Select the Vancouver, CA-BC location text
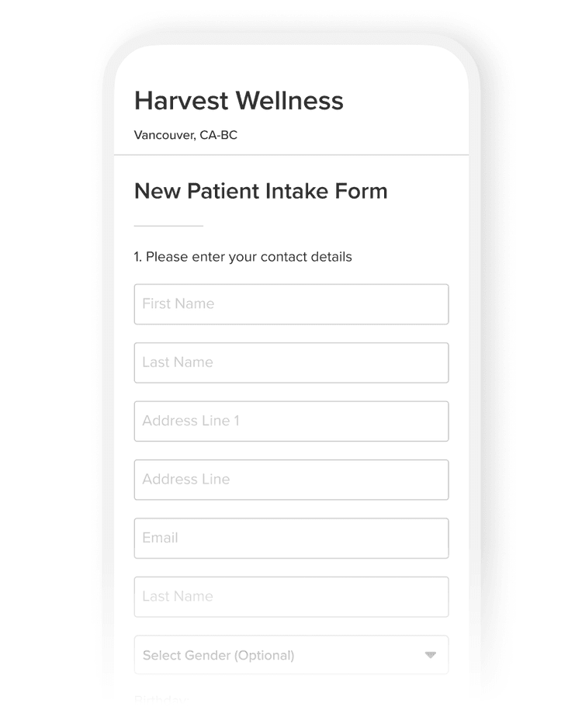This screenshot has height=728, width=582. pos(185,134)
